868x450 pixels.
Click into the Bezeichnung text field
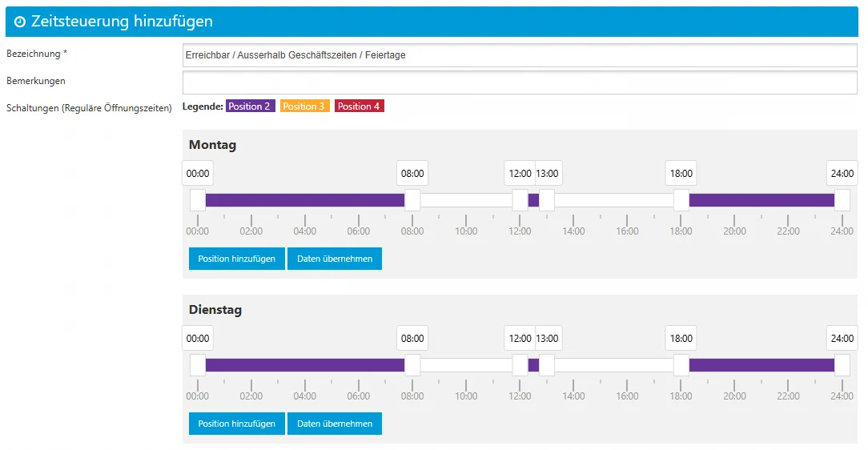(x=519, y=55)
